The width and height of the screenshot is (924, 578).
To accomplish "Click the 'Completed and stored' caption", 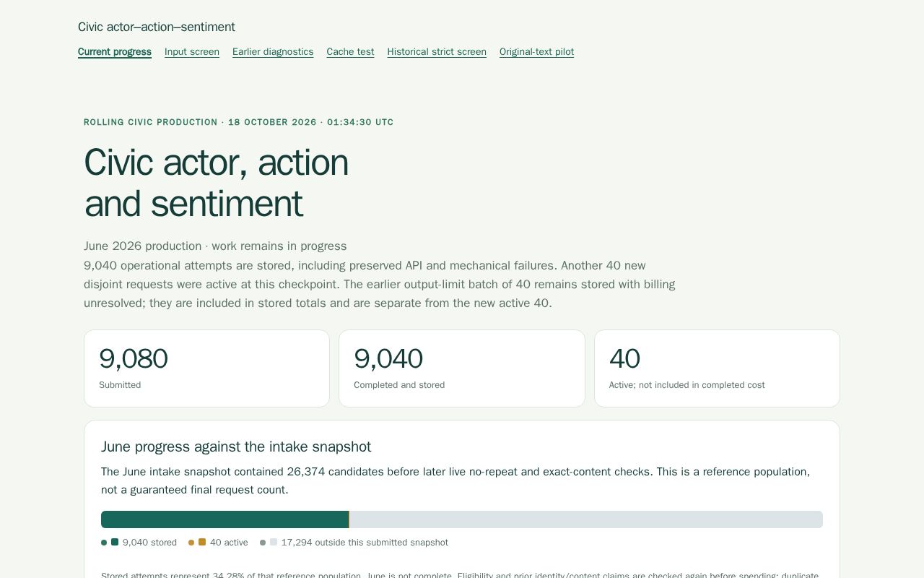I will tap(399, 385).
